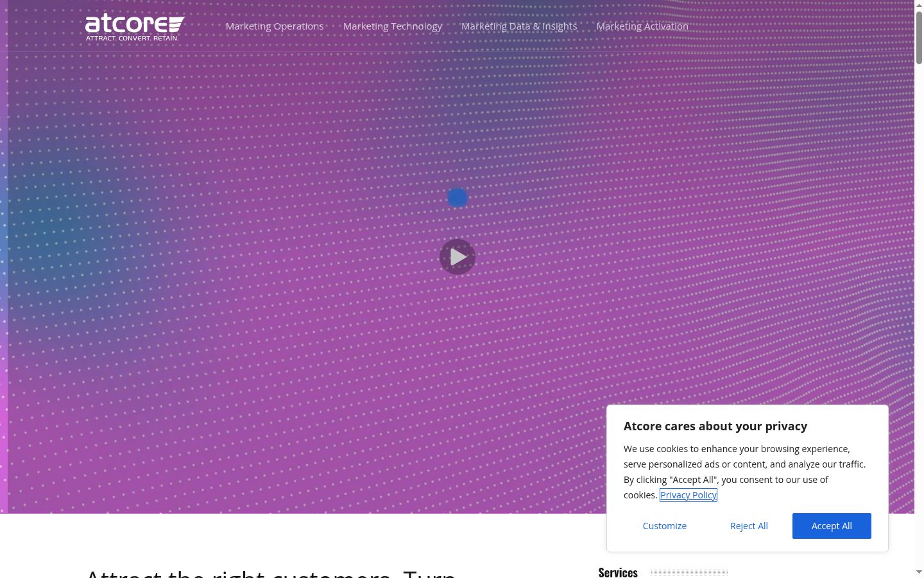924x578 pixels.
Task: Open the Privacy Policy link
Action: point(689,495)
